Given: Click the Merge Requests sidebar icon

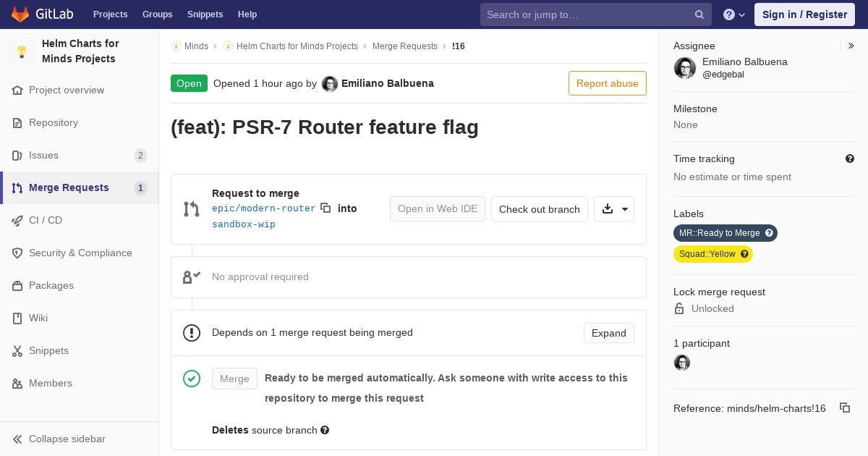Looking at the screenshot, I should (x=17, y=188).
